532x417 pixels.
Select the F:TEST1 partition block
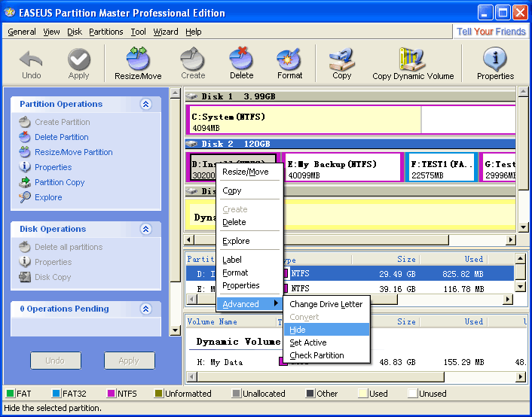click(x=442, y=167)
